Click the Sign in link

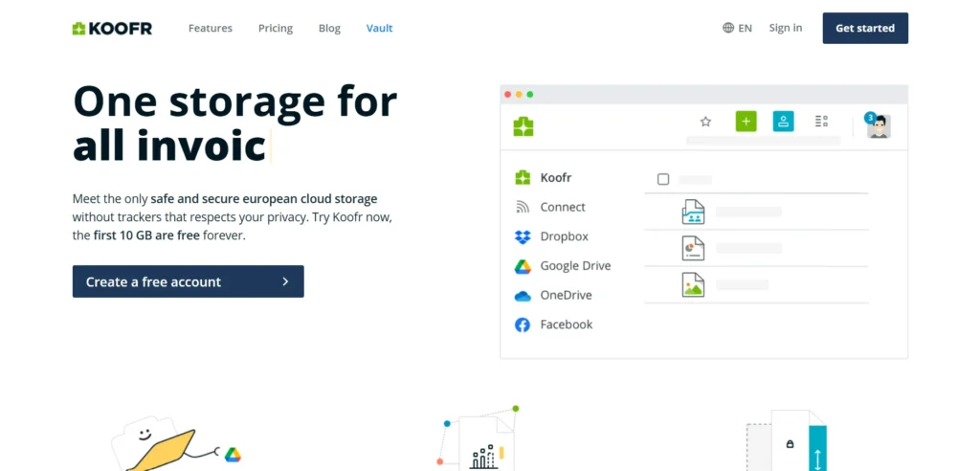(786, 28)
